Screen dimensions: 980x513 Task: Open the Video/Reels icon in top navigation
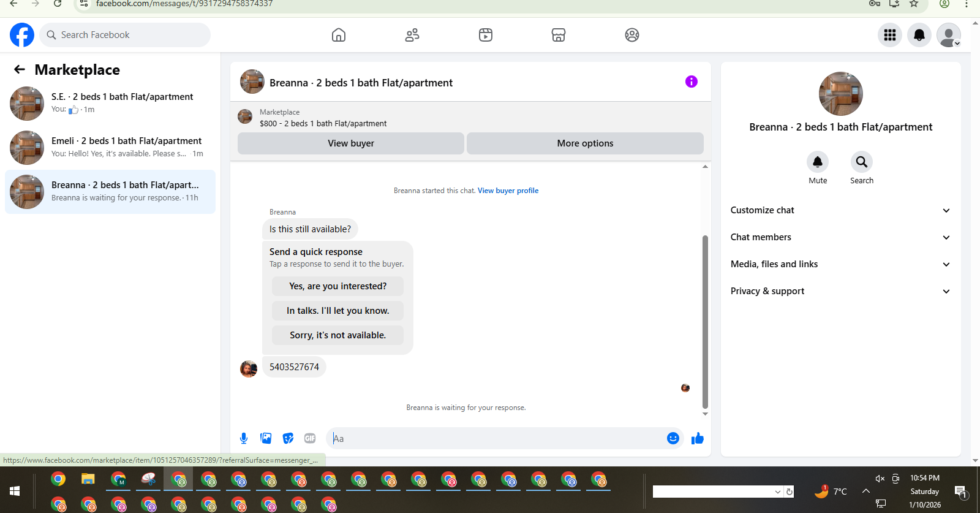[x=486, y=35]
